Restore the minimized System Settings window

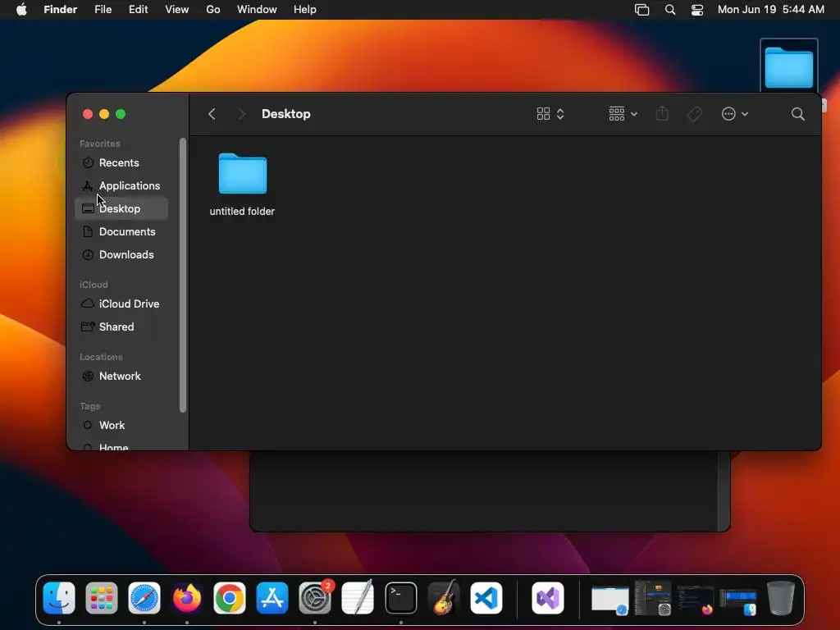coord(652,599)
